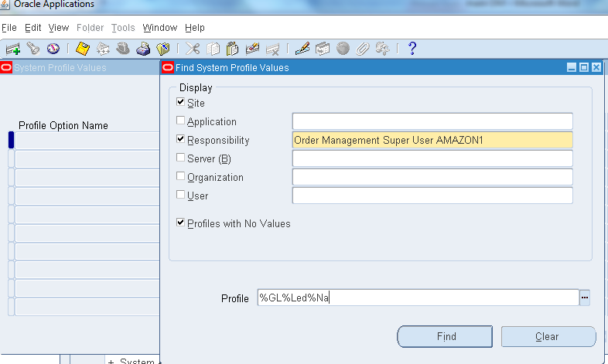This screenshot has height=364, width=608.
Task: Check the Server (B) checkbox
Action: (180, 158)
